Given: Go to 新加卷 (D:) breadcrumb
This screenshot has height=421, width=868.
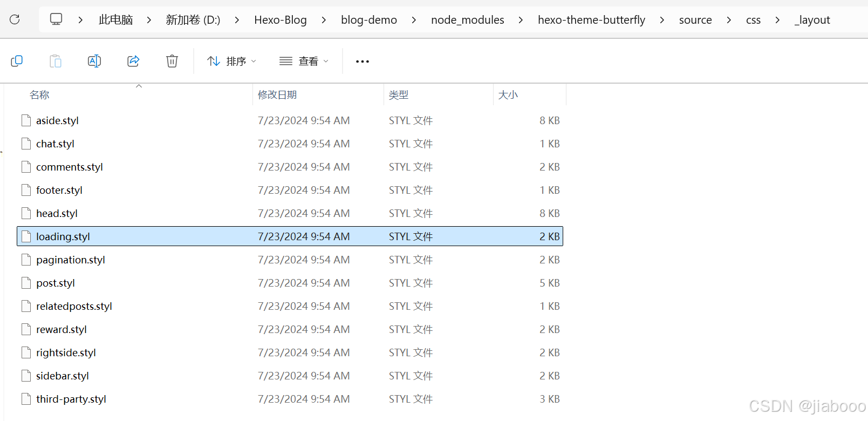Looking at the screenshot, I should (193, 20).
